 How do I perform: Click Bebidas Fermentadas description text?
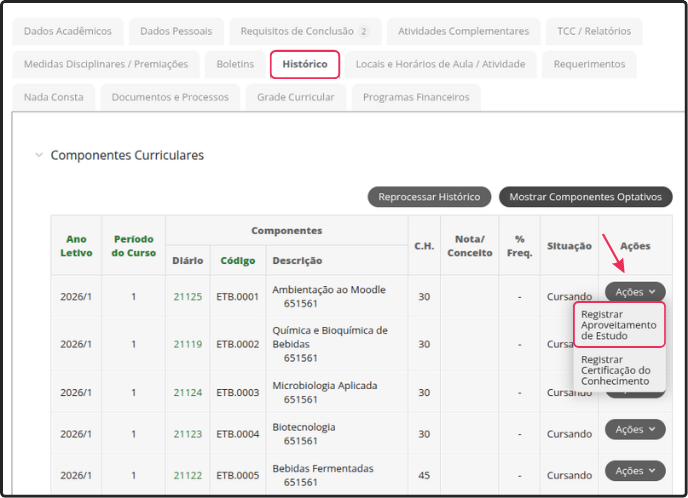(323, 468)
